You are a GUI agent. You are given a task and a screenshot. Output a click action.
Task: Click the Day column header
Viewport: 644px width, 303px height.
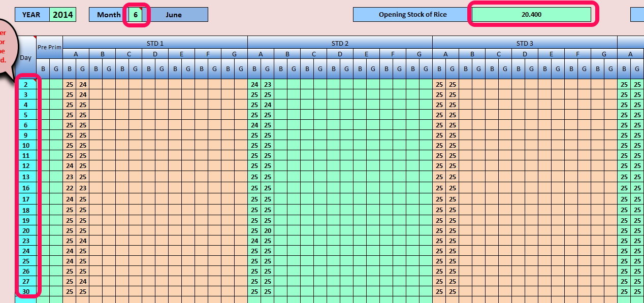(25, 58)
